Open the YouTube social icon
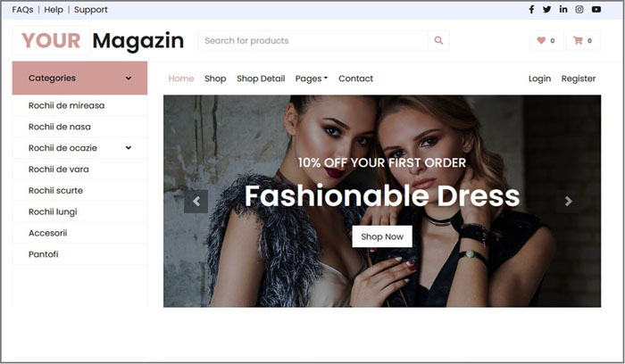This screenshot has height=364, width=625. 596,9
